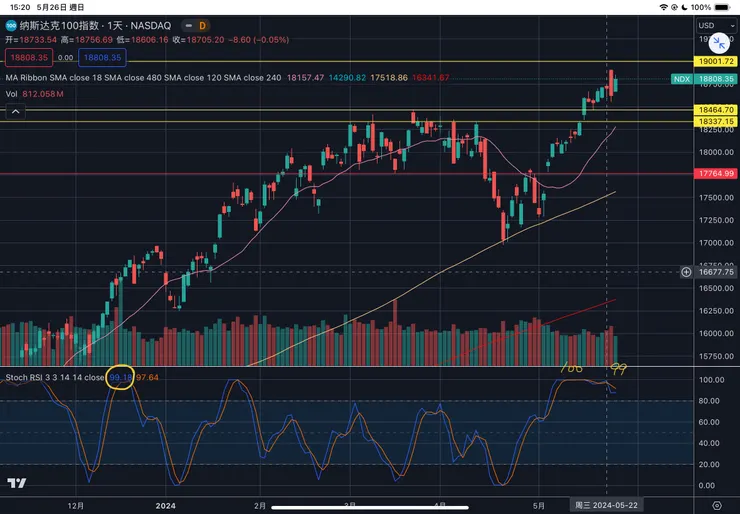Screen dimensions: 740x514
Task: Tap the 高=18756.69 high price
Action: pyautogui.click(x=87, y=40)
